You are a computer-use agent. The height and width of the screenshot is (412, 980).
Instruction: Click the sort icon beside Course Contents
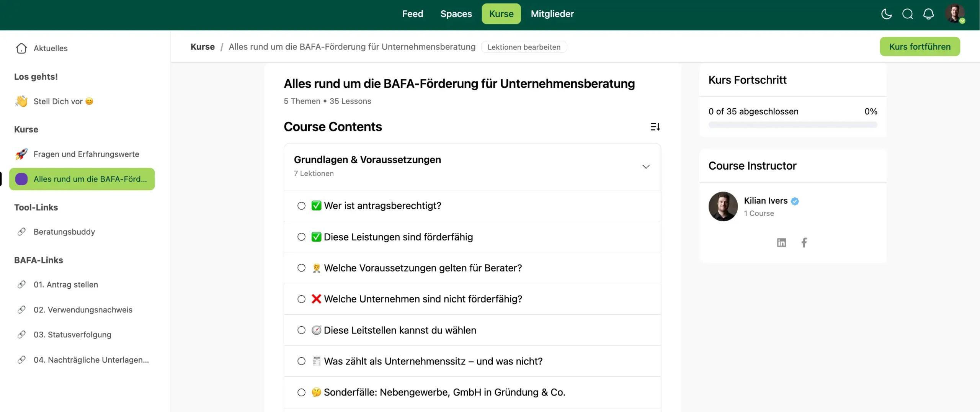click(x=655, y=127)
